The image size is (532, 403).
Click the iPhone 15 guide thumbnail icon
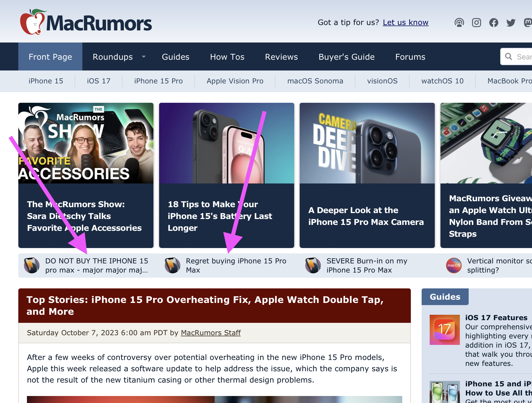coord(445,392)
